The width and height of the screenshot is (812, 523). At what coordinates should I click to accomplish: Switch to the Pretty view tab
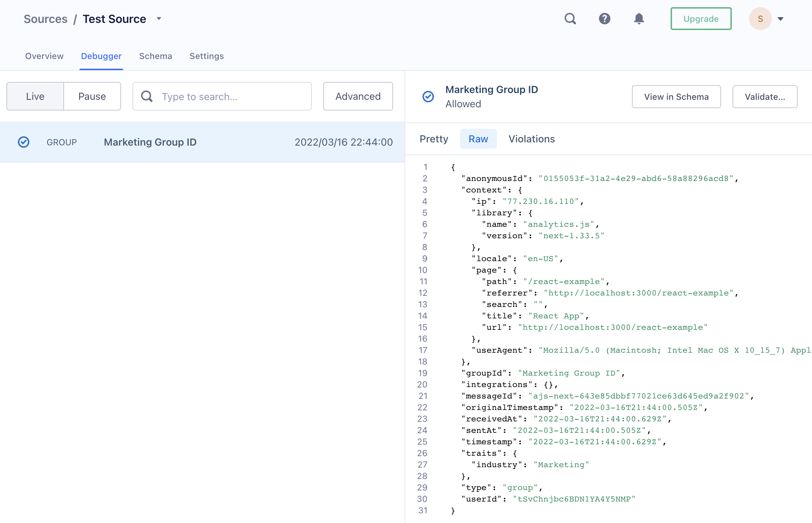(x=434, y=139)
